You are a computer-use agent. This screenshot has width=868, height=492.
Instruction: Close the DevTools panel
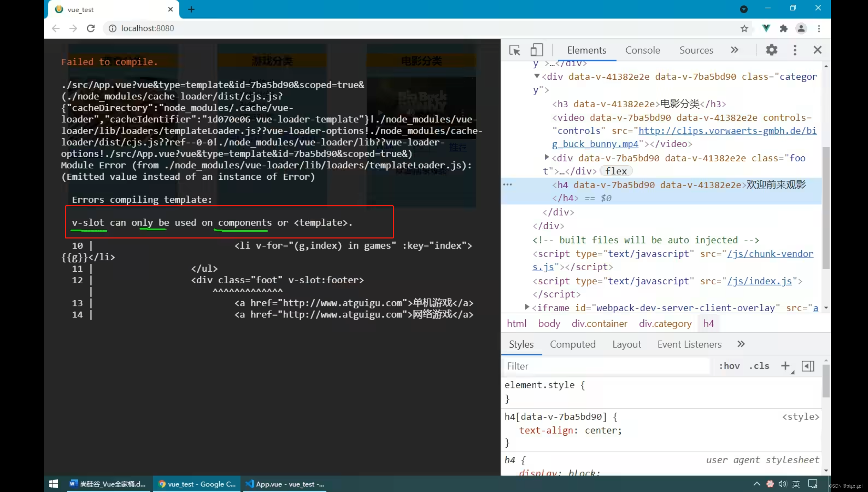click(817, 50)
